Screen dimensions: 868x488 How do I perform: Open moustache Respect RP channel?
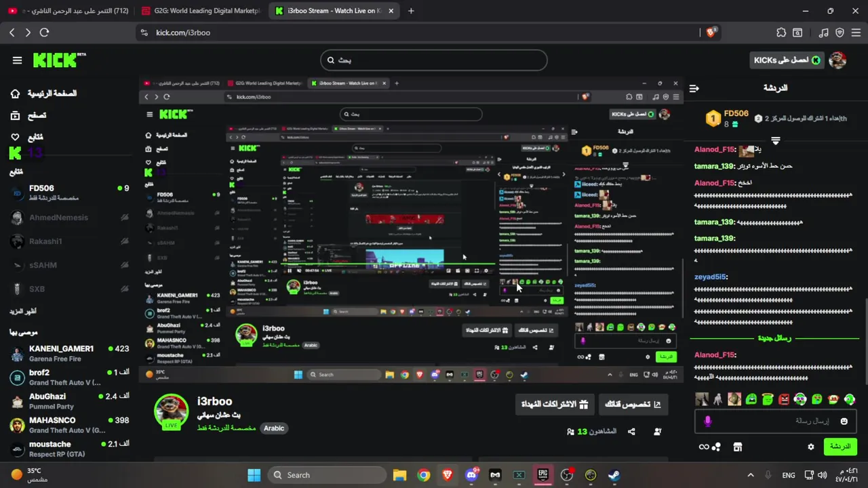coord(69,448)
